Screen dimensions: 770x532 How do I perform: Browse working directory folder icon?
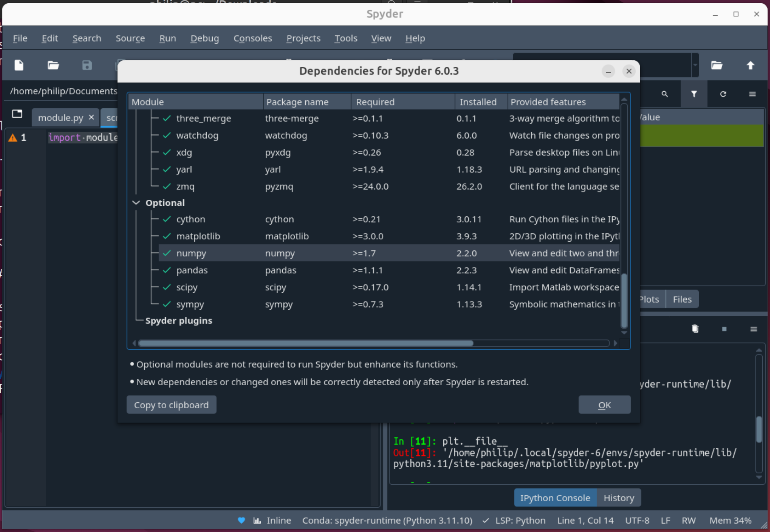tap(717, 65)
